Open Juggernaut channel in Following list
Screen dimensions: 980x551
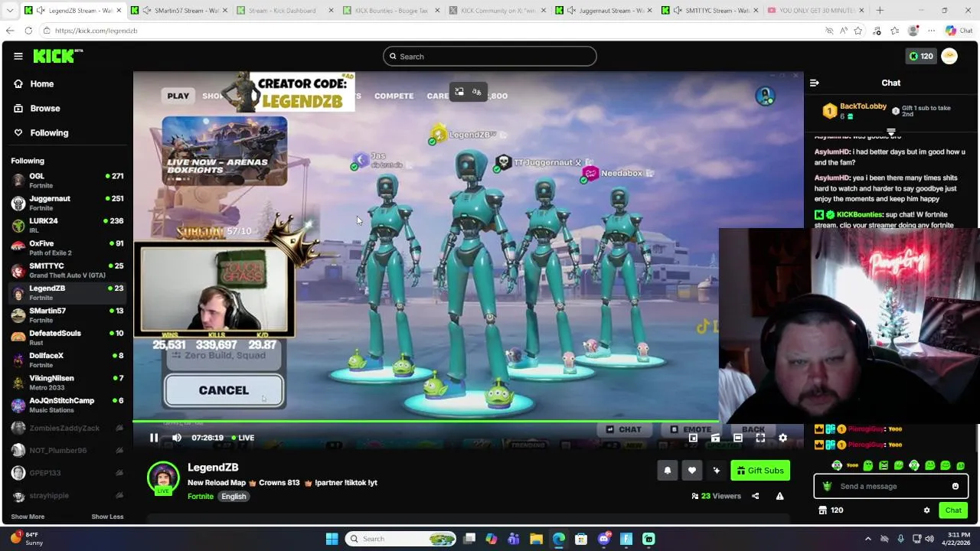pos(67,203)
